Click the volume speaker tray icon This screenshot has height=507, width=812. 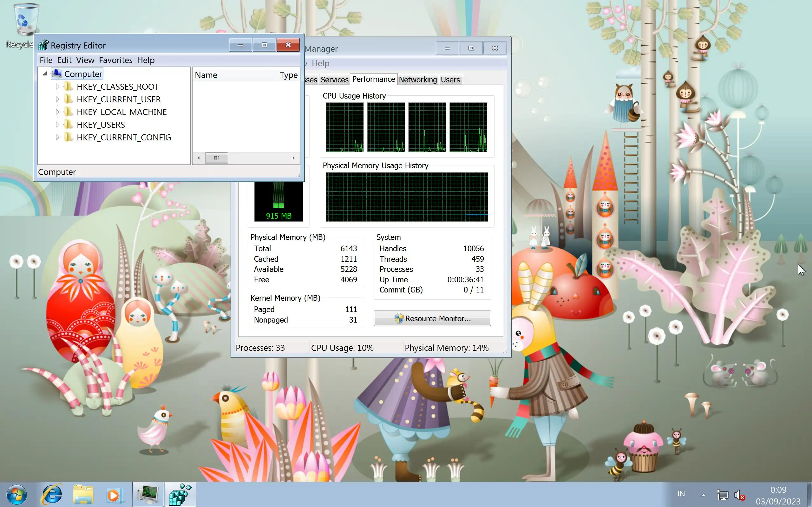click(738, 495)
